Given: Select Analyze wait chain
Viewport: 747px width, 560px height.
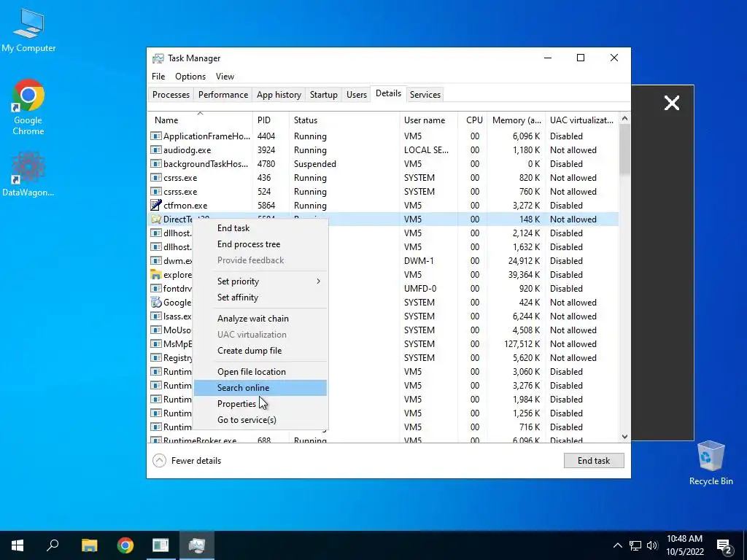Looking at the screenshot, I should pos(260,319).
